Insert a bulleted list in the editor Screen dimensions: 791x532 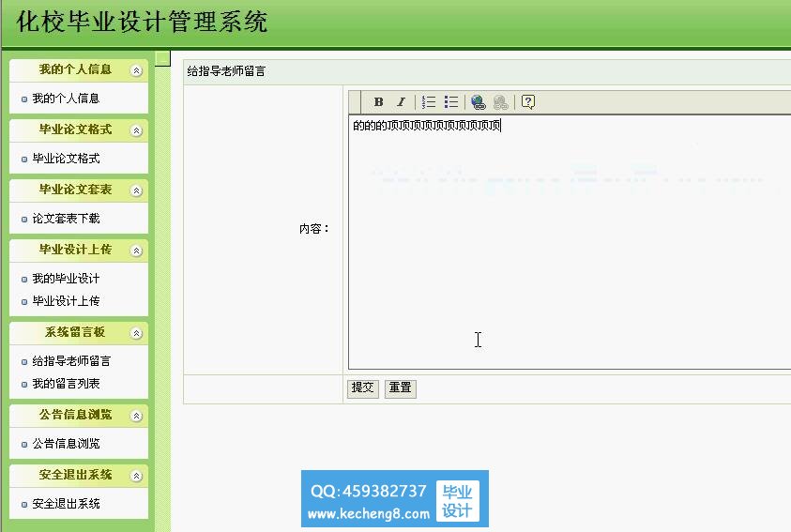[x=451, y=102]
